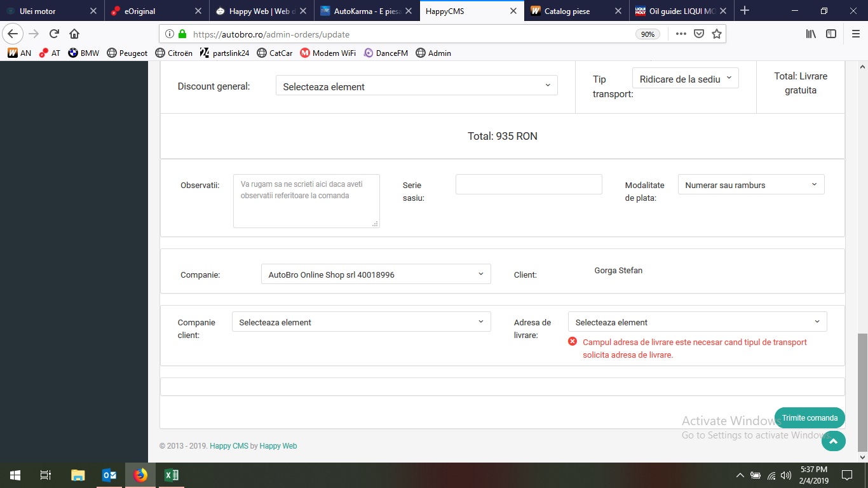Open the action center notifications icon

click(847, 475)
